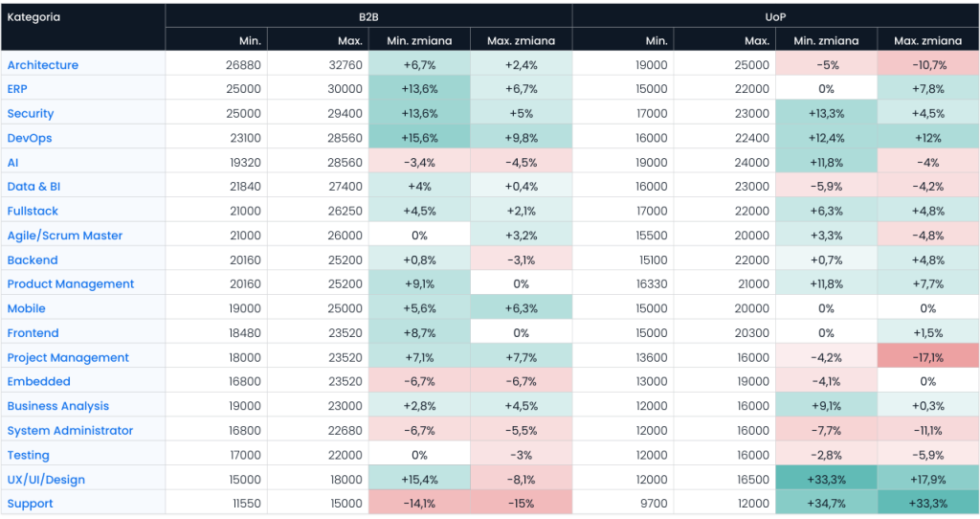980x519 pixels.
Task: Open the UX/UI/Design category link
Action: [46, 480]
